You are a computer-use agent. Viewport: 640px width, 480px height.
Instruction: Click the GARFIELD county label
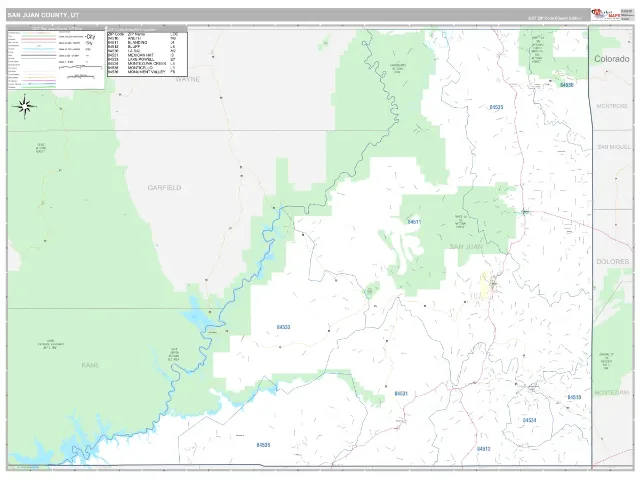click(x=164, y=187)
